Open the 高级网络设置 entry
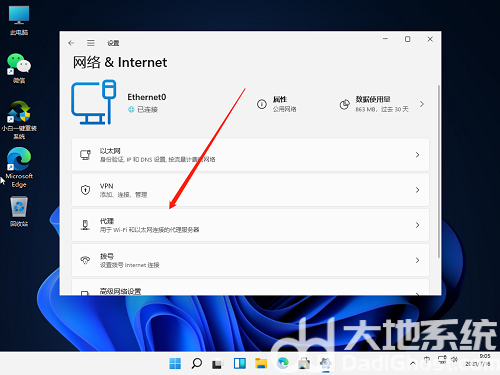The height and width of the screenshot is (375, 500). [250, 287]
